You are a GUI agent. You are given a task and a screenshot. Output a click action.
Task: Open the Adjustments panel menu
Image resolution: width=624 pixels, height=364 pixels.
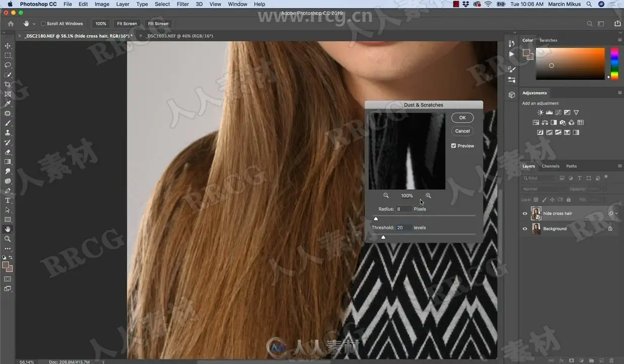tap(620, 93)
